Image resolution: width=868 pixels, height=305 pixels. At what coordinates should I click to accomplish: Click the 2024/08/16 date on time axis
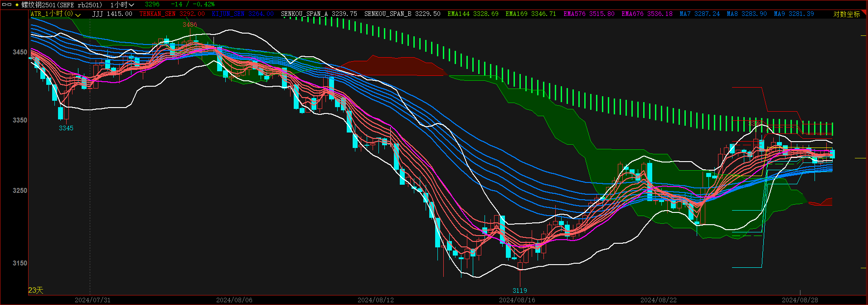(x=517, y=300)
